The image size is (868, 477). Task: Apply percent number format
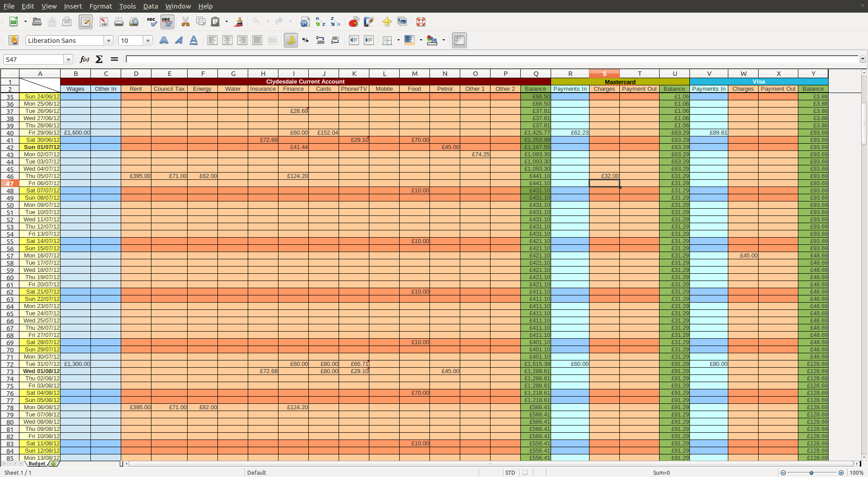coord(306,40)
